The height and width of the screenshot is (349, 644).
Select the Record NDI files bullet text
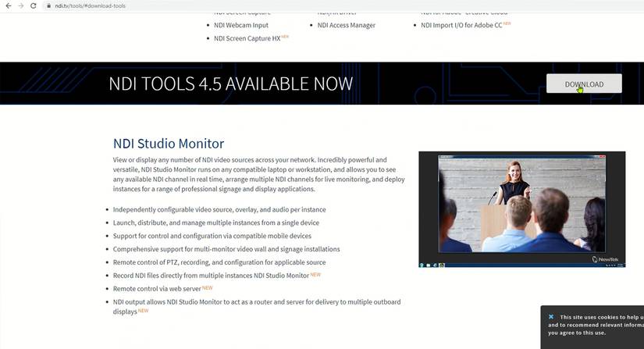(211, 276)
